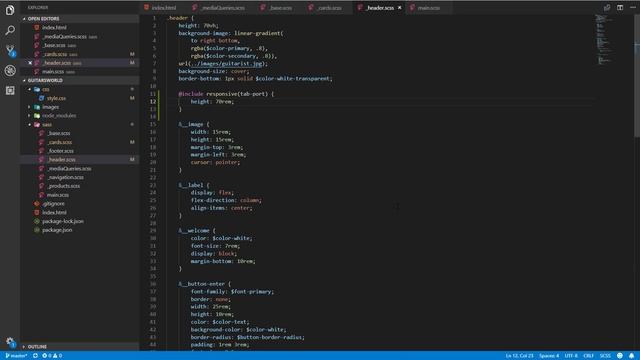Viewport: 640px width, 360px height.
Task: Open index.html in the project tree
Action: pyautogui.click(x=54, y=213)
